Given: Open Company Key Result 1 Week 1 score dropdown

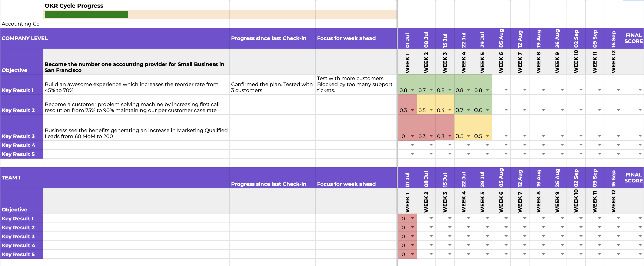Looking at the screenshot, I should pos(412,90).
